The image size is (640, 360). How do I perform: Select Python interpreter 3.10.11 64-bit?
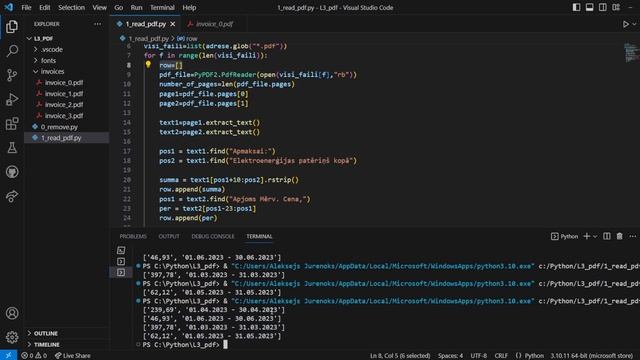[591, 356]
